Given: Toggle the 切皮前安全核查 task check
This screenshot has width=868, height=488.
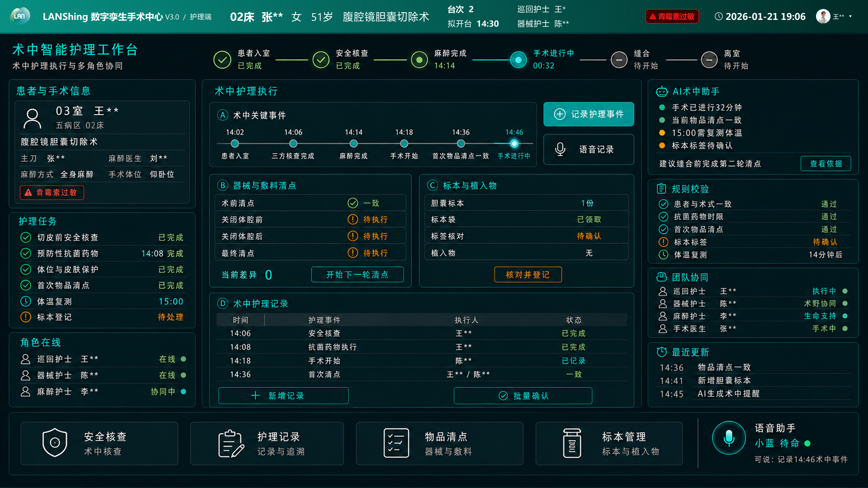Looking at the screenshot, I should tap(26, 238).
